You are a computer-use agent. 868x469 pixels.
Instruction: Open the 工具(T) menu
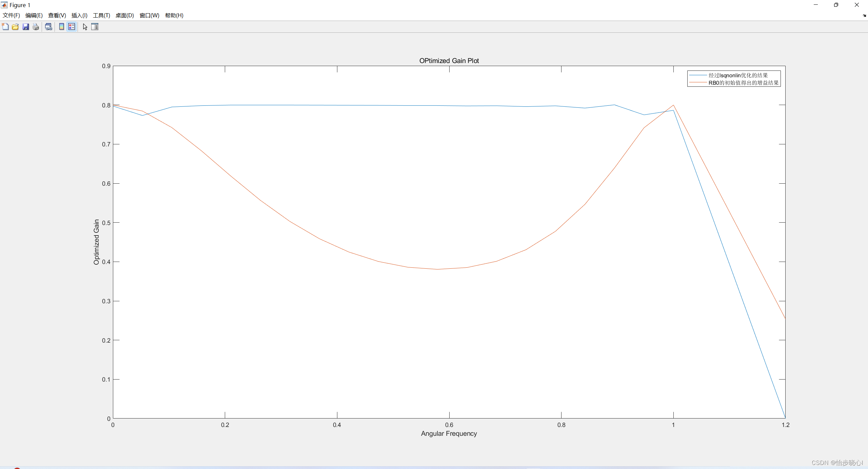[x=101, y=15]
